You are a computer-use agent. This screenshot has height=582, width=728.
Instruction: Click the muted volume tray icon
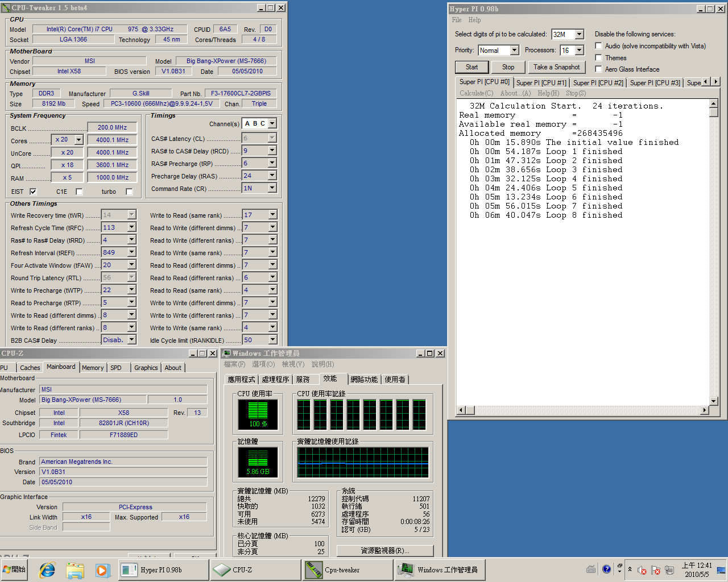point(642,570)
